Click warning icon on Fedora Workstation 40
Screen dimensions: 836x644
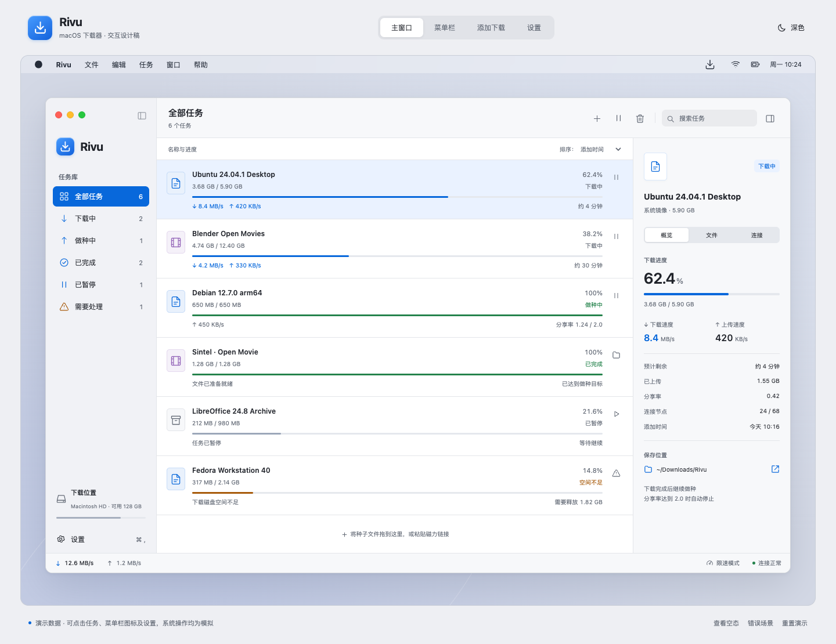pos(617,473)
